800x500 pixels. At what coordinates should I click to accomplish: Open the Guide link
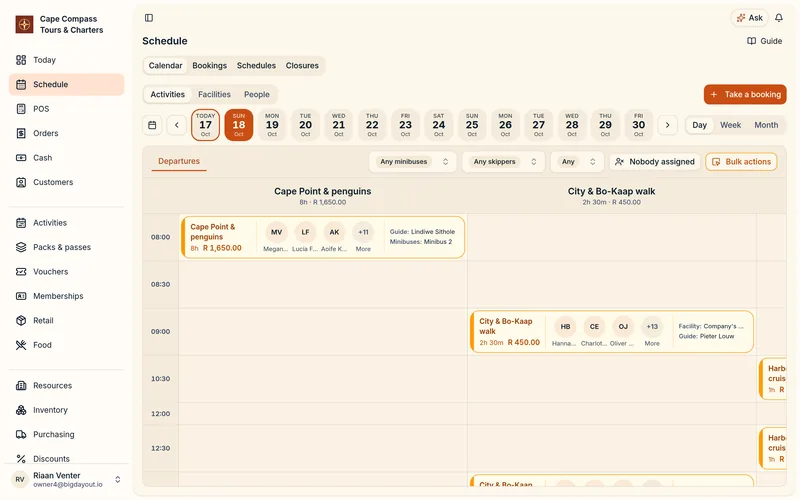(764, 41)
